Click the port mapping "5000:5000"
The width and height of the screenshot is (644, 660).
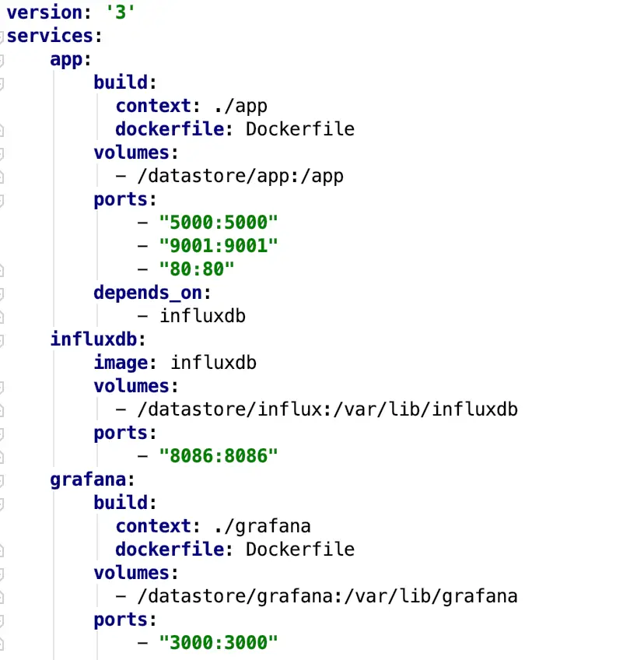[219, 222]
